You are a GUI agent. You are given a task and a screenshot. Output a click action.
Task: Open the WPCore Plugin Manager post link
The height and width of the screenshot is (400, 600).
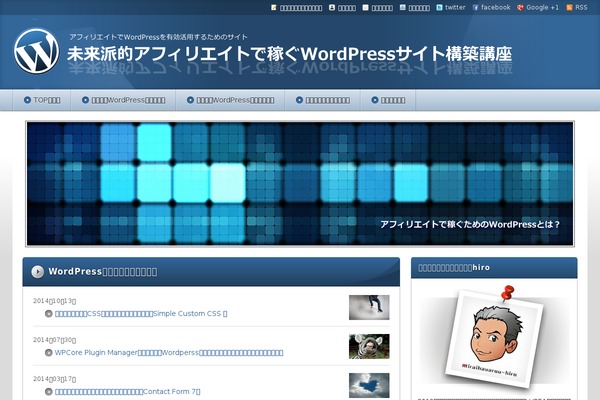169,353
